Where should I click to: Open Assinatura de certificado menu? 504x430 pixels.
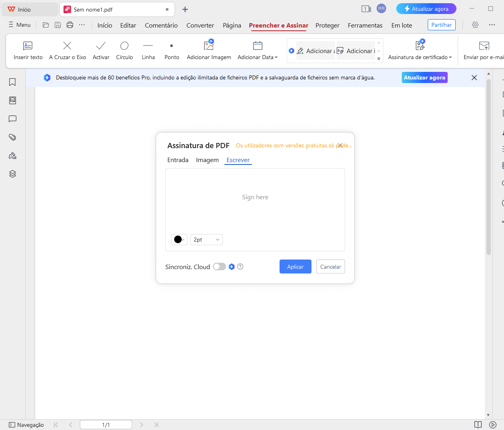pos(420,51)
